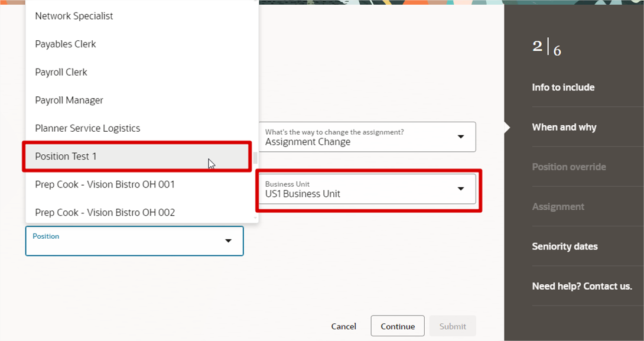
Task: Go to the Seniority dates step
Action: (565, 246)
